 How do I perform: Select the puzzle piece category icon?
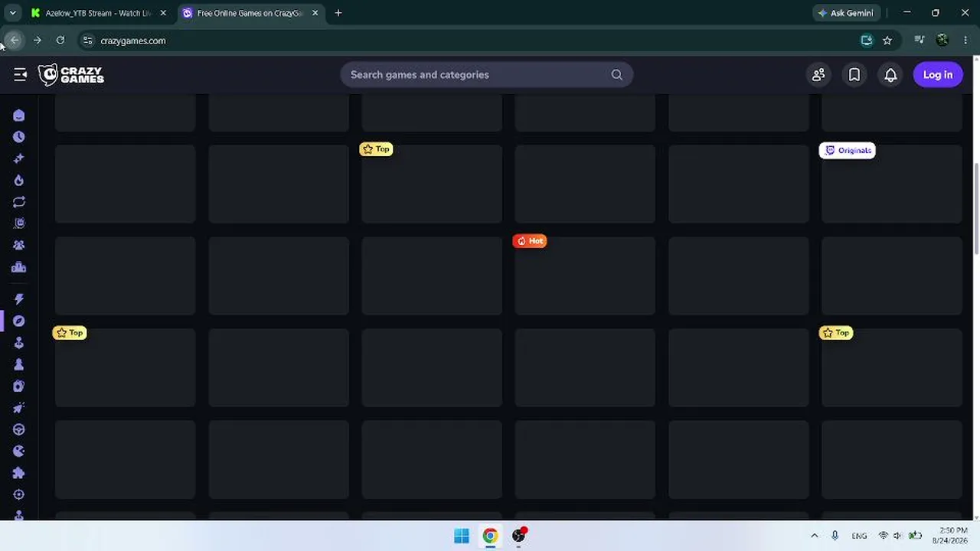point(19,473)
